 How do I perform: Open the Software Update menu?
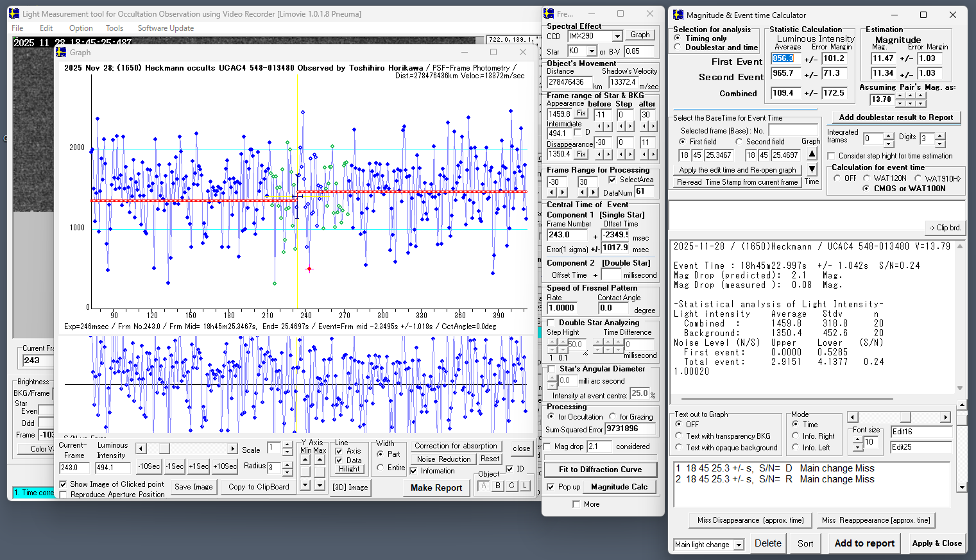point(166,28)
